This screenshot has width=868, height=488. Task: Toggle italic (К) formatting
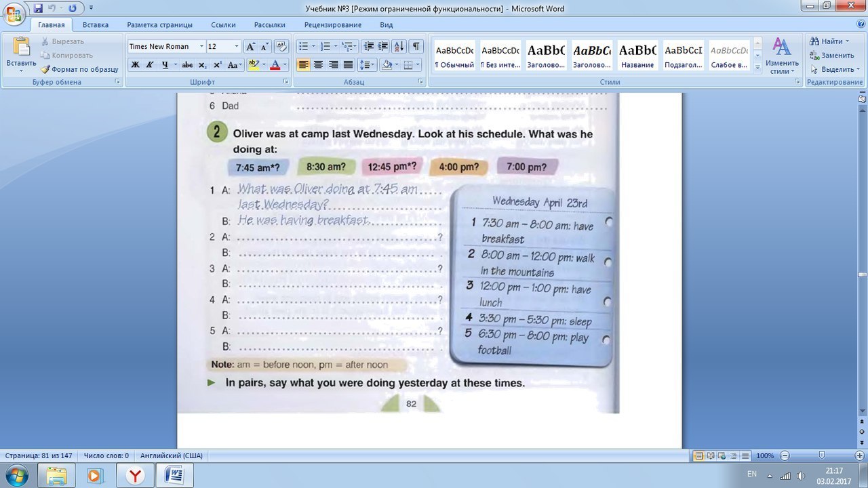click(150, 65)
